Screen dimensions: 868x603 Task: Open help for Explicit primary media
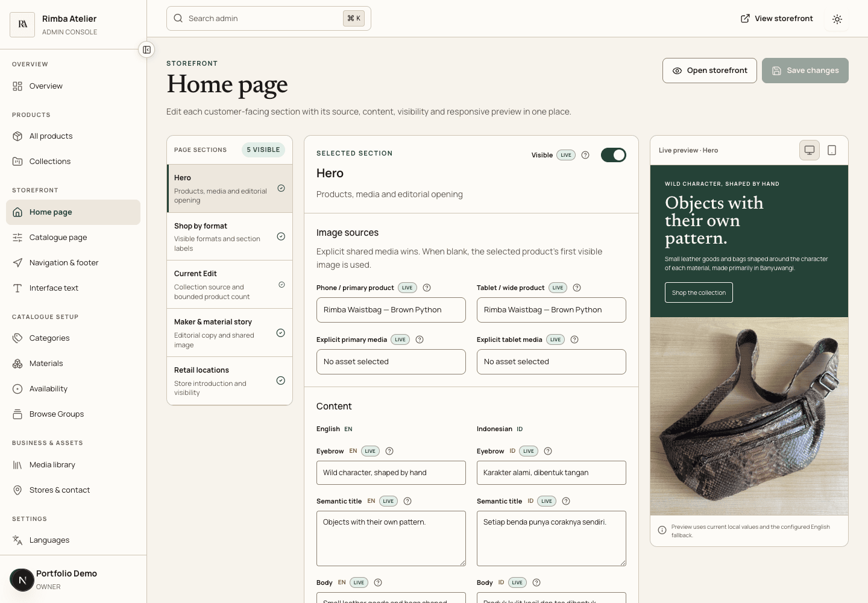point(420,339)
